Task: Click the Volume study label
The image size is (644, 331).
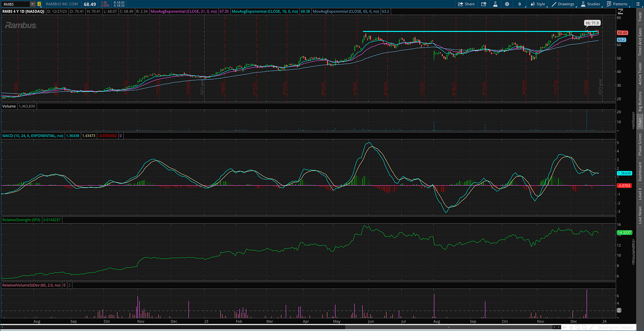Action: coord(9,106)
